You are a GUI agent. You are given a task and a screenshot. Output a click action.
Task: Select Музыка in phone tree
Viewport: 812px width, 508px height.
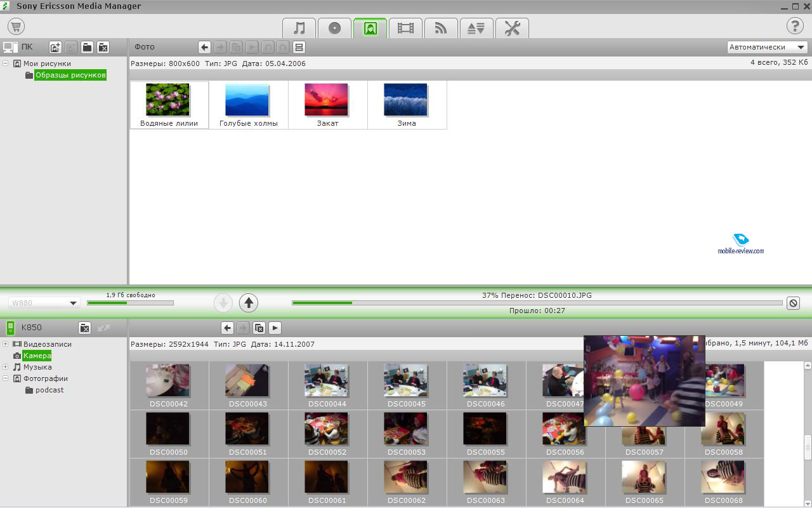[x=37, y=367]
